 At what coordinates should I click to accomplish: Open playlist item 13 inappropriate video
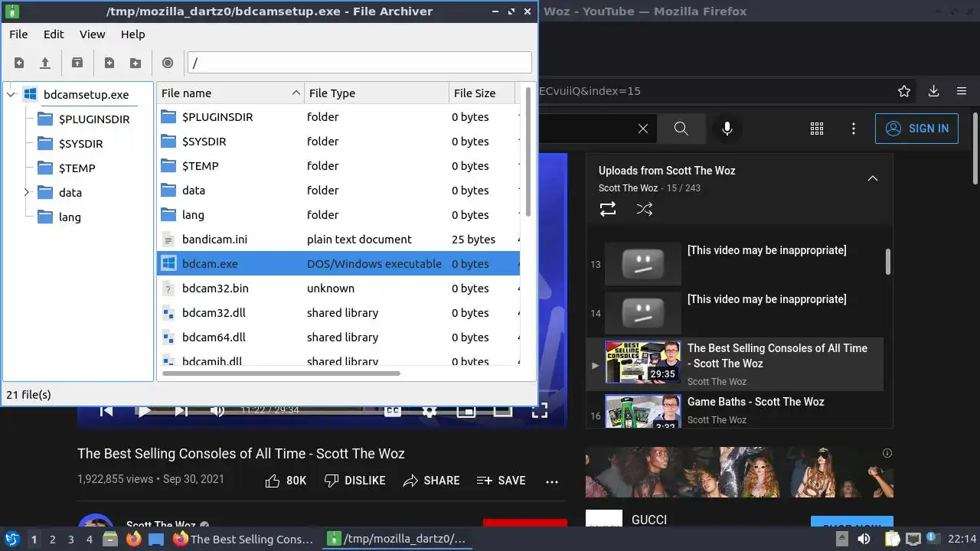coord(734,264)
